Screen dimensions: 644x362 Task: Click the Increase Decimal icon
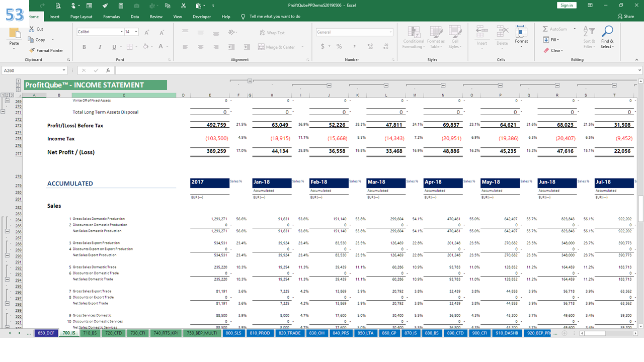pos(369,47)
